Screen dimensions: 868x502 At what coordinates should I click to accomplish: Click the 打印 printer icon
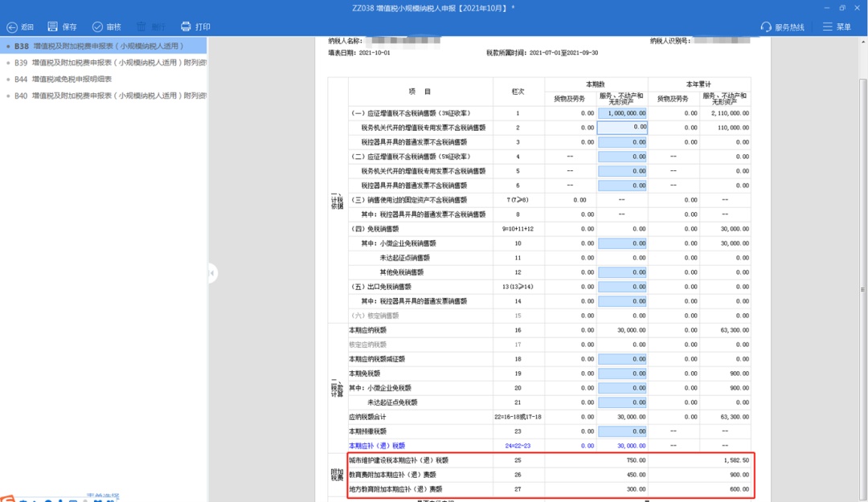point(184,26)
